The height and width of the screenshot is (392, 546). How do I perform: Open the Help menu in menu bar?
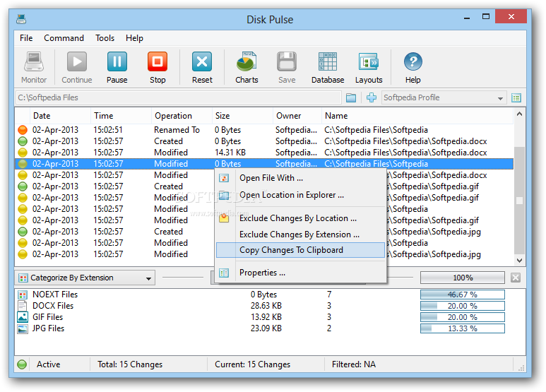coord(134,38)
